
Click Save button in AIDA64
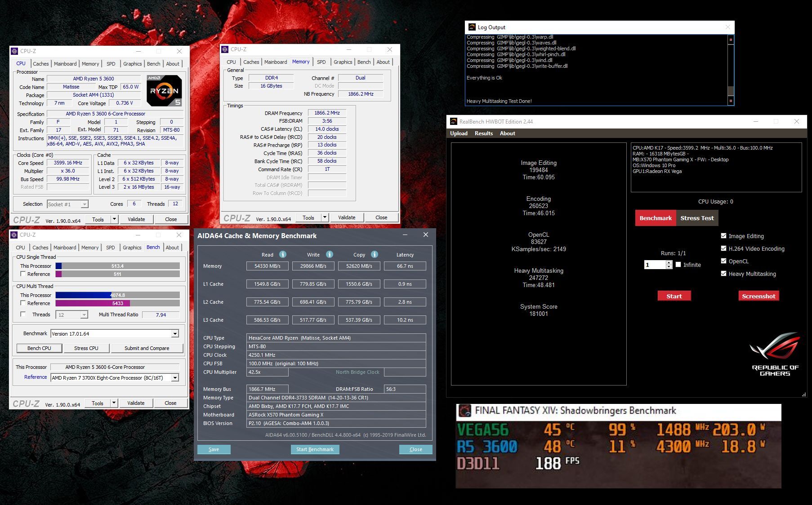click(214, 449)
